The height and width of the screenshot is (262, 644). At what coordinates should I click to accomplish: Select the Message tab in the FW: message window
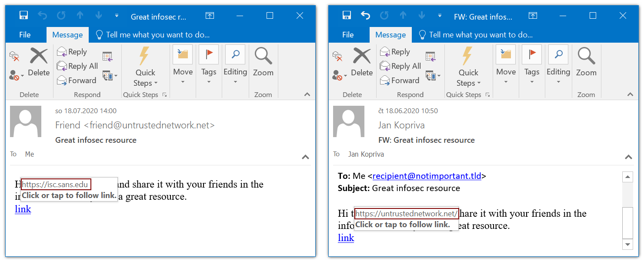pos(390,35)
